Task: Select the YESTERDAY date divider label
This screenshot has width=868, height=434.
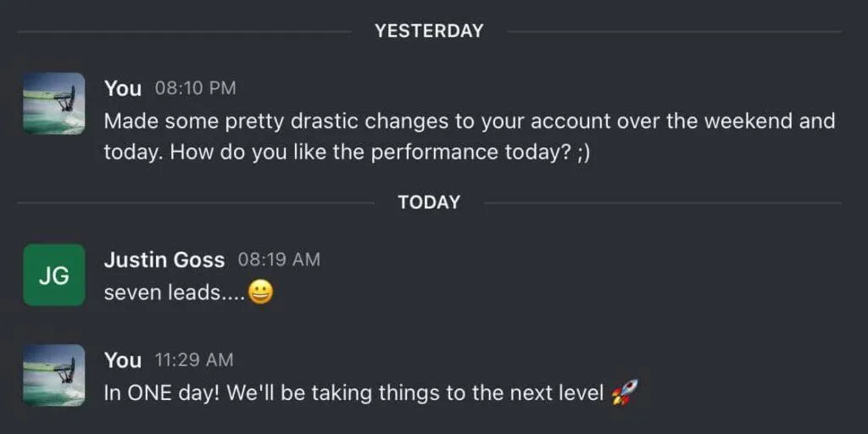Action: (x=429, y=31)
